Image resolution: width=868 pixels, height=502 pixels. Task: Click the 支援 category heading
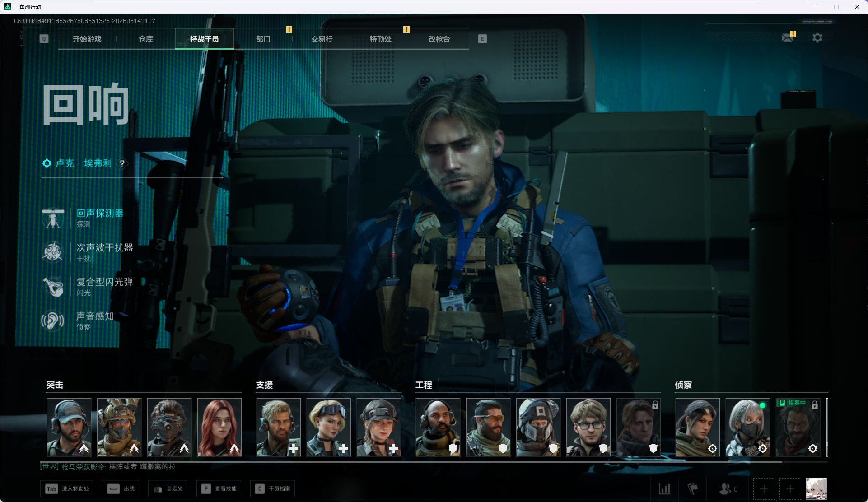(x=264, y=385)
